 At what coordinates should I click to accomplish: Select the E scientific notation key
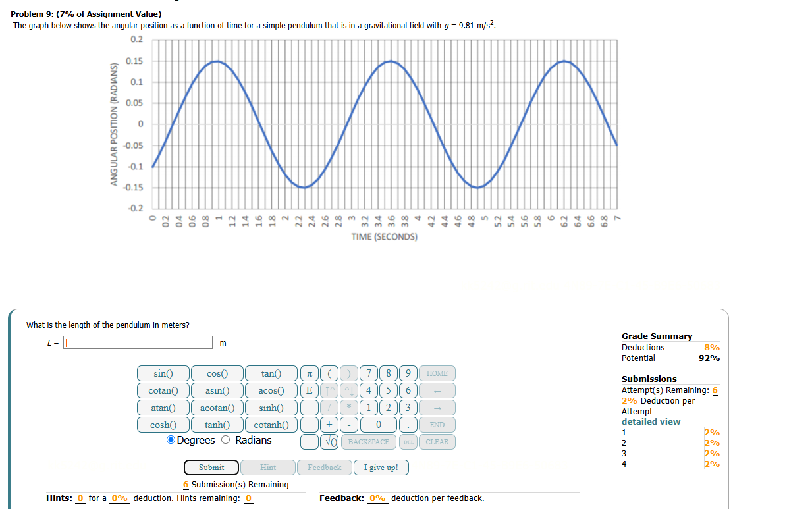[309, 390]
